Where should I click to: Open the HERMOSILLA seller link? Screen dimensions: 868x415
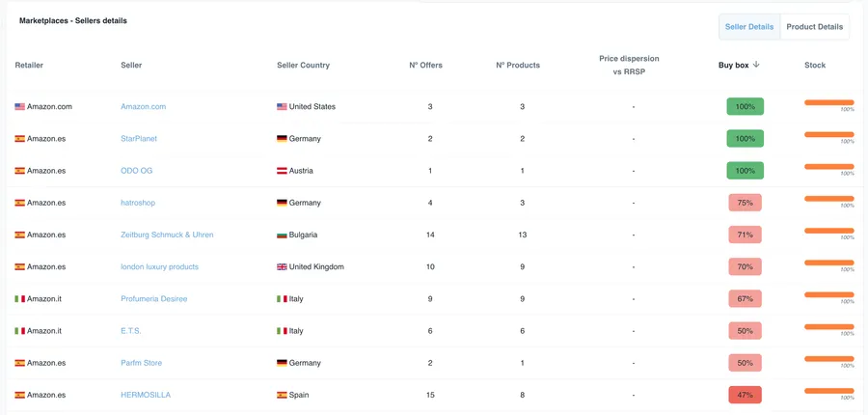[146, 395]
